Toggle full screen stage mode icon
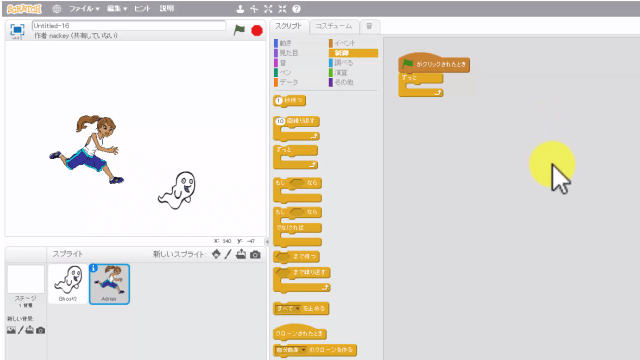 pyautogui.click(x=17, y=30)
